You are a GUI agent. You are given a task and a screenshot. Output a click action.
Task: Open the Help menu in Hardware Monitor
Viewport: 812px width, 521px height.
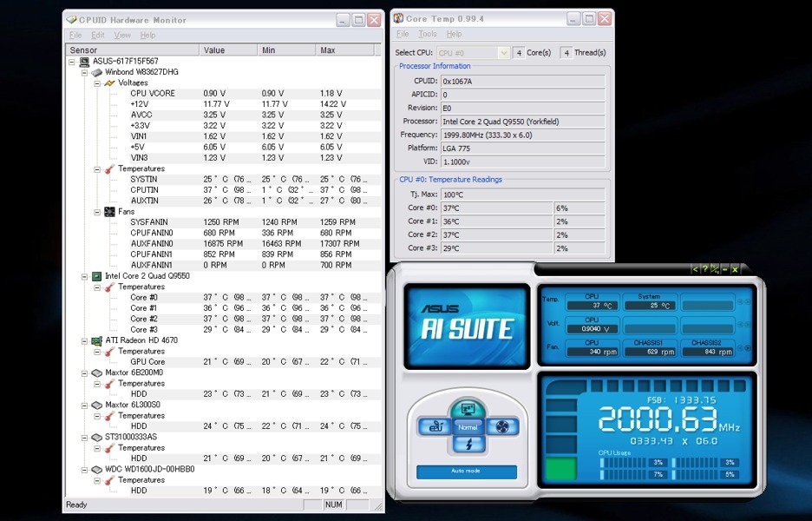pyautogui.click(x=147, y=36)
